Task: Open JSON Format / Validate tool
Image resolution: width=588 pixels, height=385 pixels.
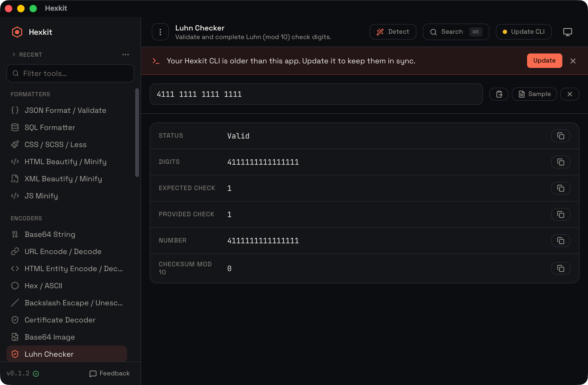Action: pyautogui.click(x=67, y=110)
